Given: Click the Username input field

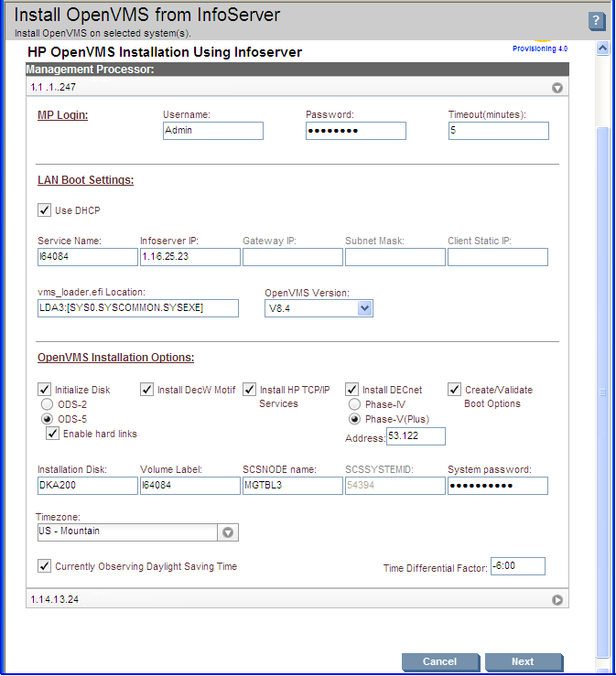Looking at the screenshot, I should (213, 131).
